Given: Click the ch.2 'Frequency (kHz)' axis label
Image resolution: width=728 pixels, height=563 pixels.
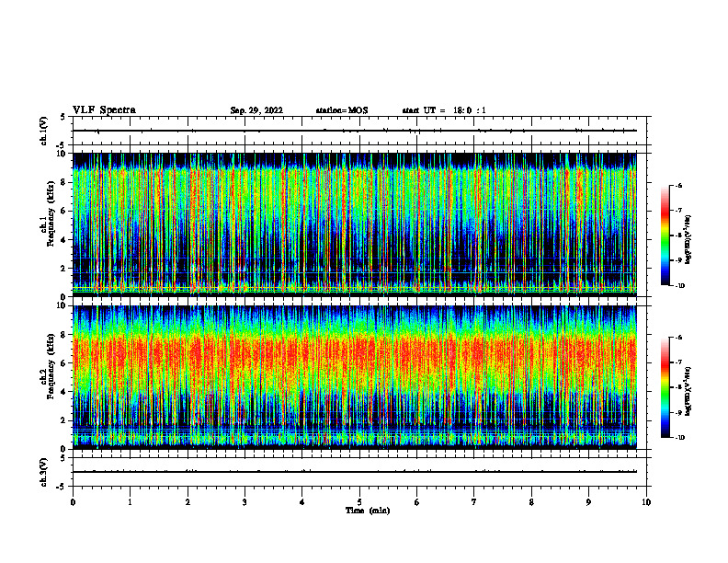Looking at the screenshot, I should pos(51,366).
